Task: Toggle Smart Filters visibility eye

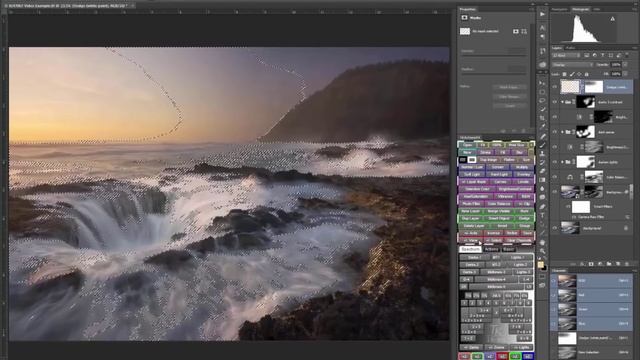Action: 568,207
